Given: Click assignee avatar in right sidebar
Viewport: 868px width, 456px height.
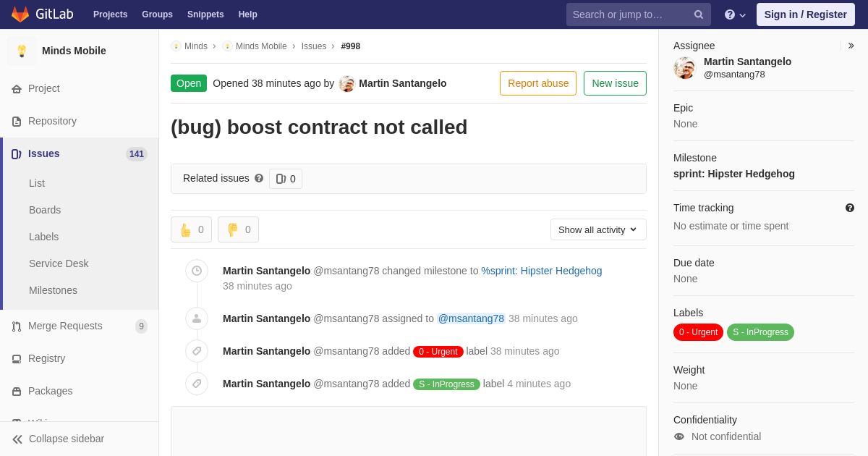Looking at the screenshot, I should tap(684, 68).
